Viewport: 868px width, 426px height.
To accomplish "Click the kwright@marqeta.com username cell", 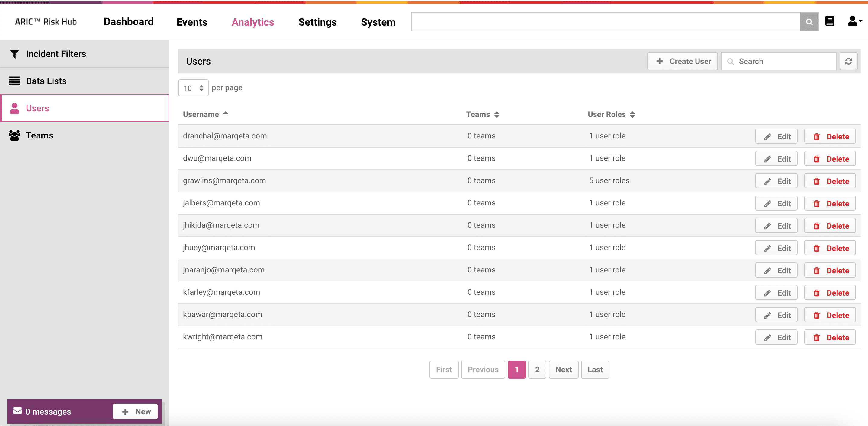I will [x=222, y=337].
